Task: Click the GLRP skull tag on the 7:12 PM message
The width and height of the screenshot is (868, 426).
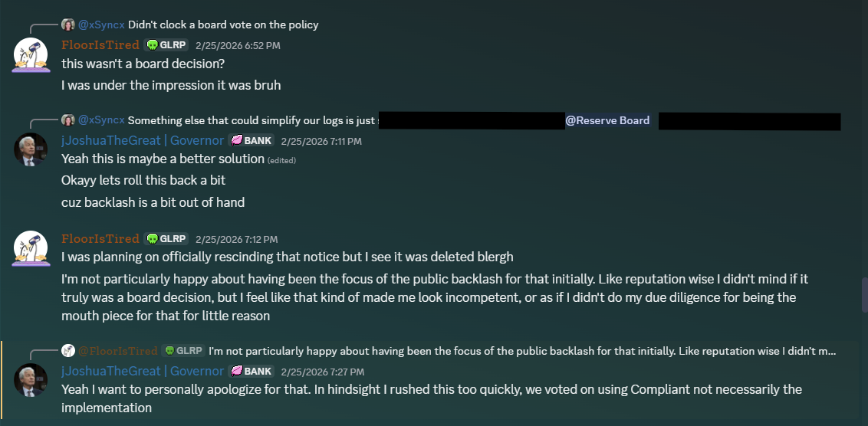Action: click(x=166, y=239)
